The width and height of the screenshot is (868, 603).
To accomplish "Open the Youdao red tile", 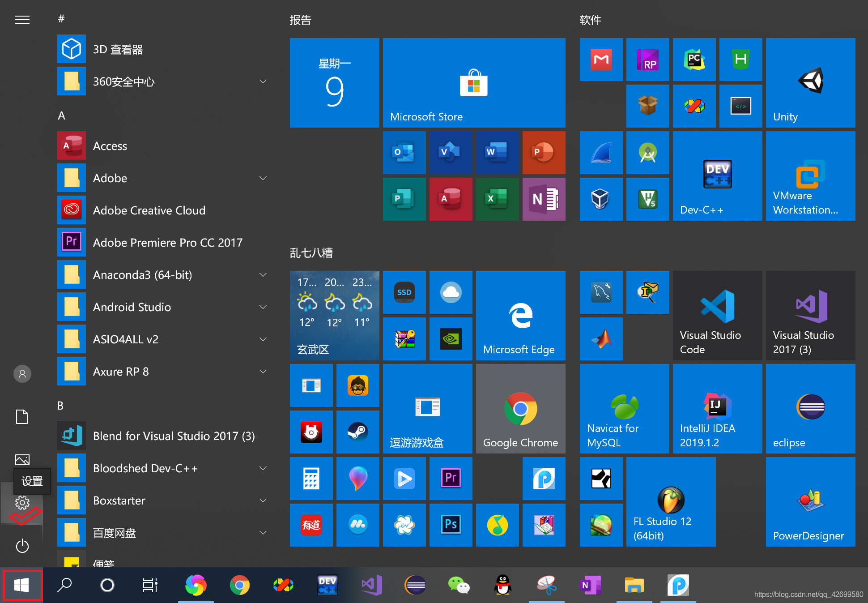I will click(311, 525).
